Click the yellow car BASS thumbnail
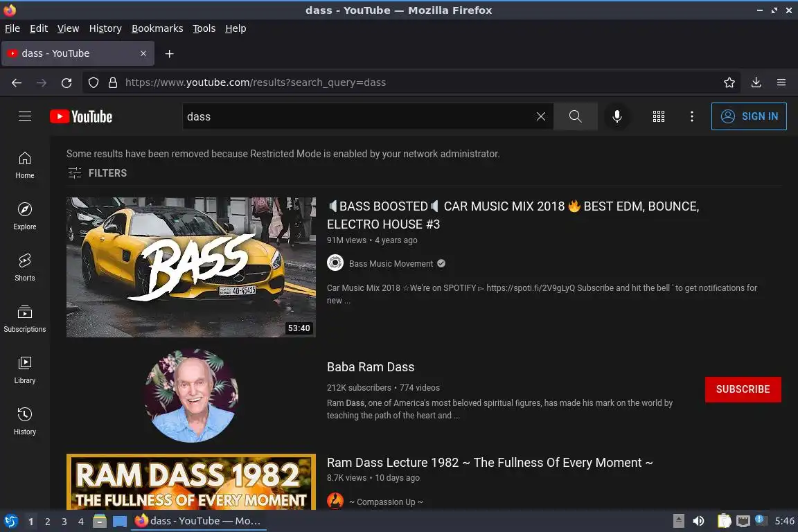The height and width of the screenshot is (532, 798). click(191, 267)
